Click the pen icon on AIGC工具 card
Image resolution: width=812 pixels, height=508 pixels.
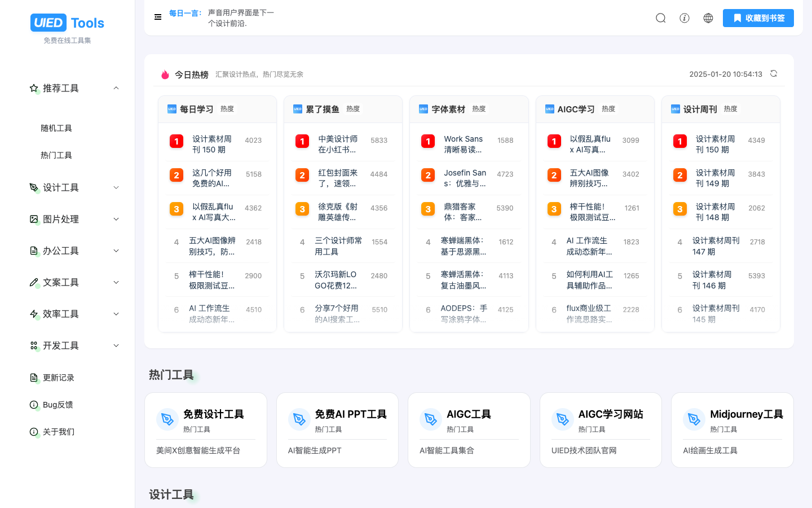click(x=431, y=419)
